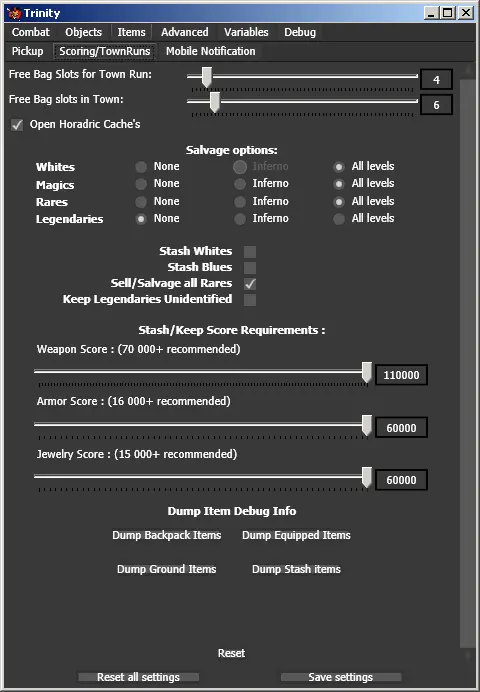The height and width of the screenshot is (692, 480).
Task: Click the Armor Score slider handle
Action: pos(367,425)
